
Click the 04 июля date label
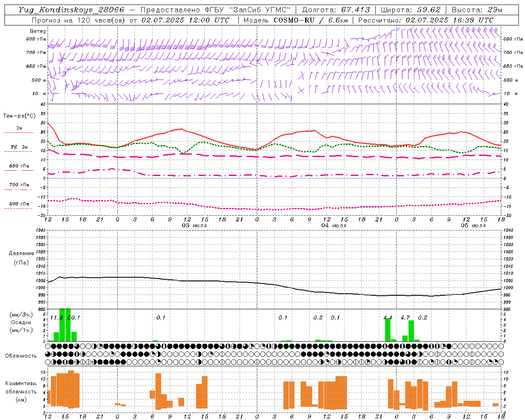(x=334, y=226)
